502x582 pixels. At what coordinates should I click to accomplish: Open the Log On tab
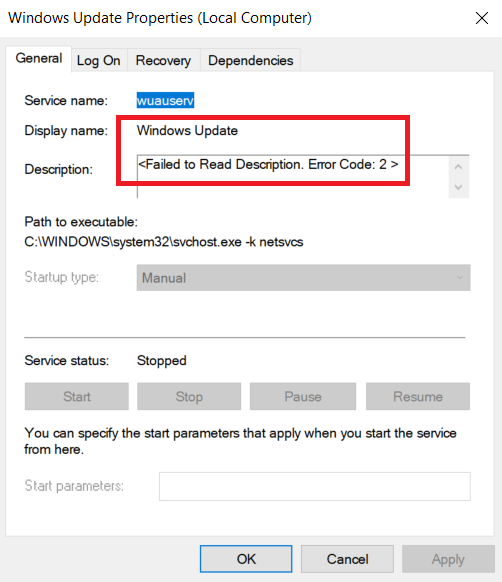point(99,60)
